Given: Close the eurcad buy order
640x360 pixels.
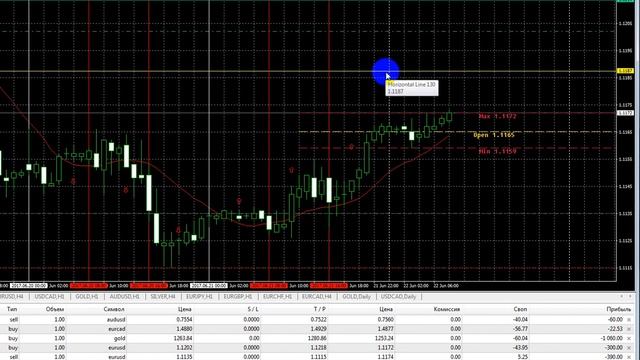Looking at the screenshot, I should click(629, 329).
